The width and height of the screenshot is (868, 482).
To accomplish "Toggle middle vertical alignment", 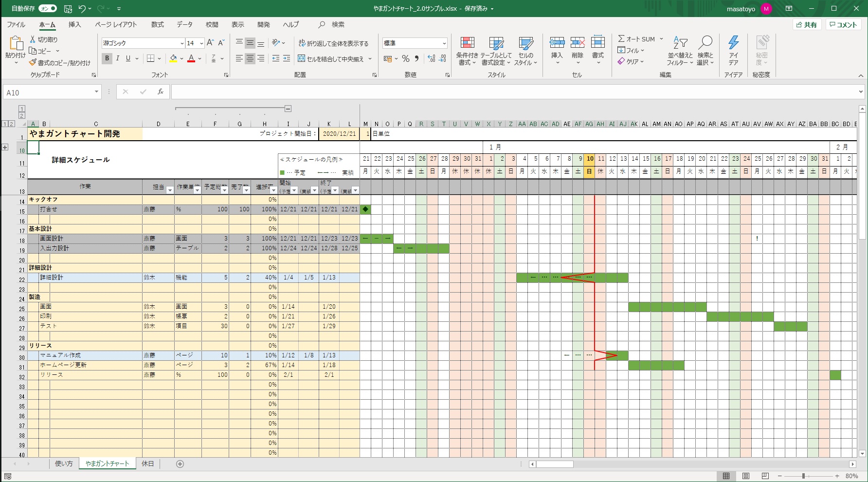I will 250,43.
